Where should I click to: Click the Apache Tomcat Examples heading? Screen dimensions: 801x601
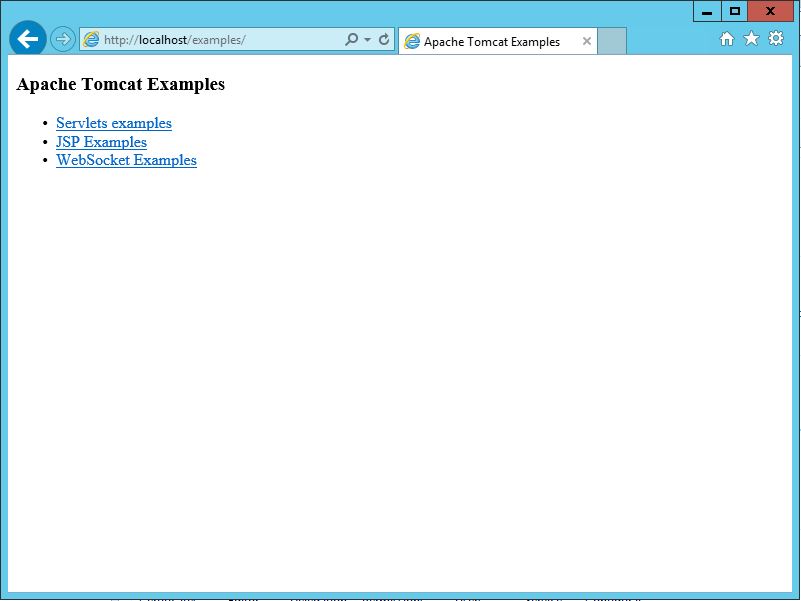[x=121, y=84]
